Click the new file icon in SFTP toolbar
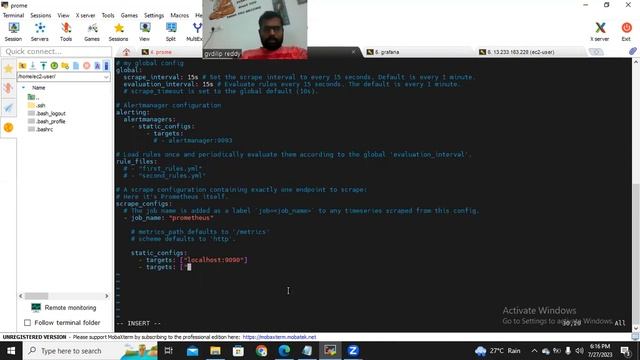Image resolution: width=640 pixels, height=360 pixels. (x=76, y=66)
